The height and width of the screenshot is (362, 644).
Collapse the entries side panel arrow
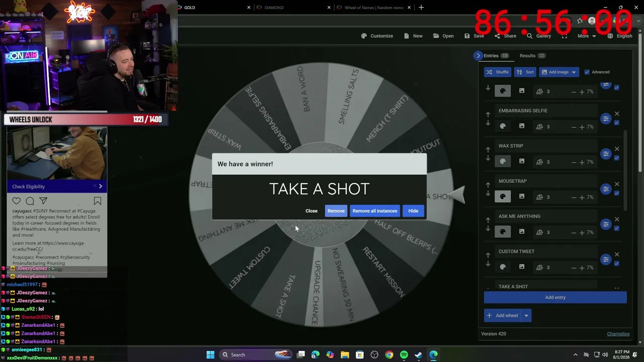pyautogui.click(x=478, y=56)
